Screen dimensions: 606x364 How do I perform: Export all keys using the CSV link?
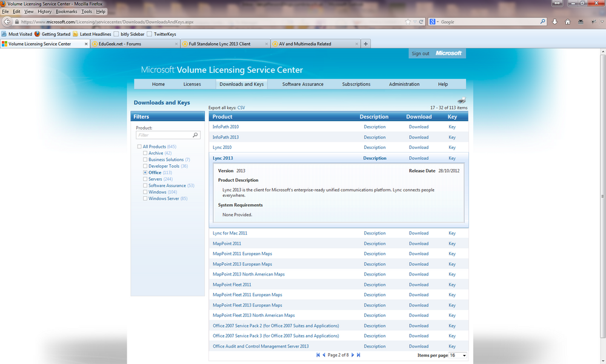point(241,108)
